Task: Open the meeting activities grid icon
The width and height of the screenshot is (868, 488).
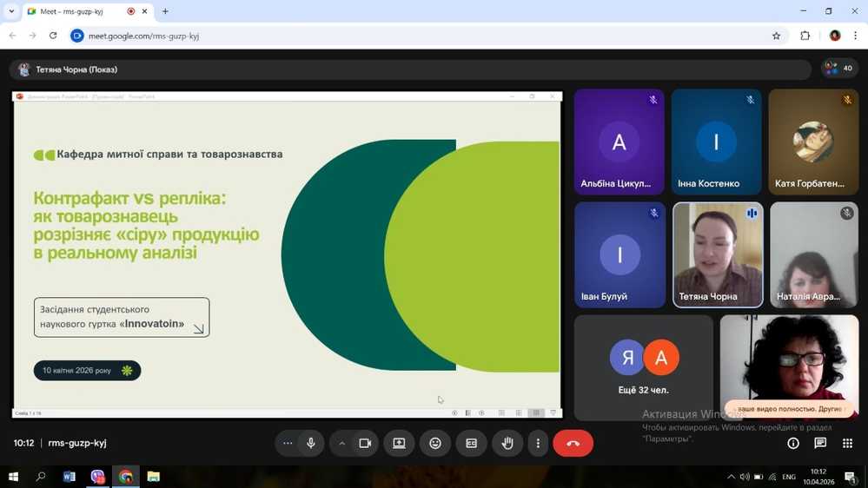Action: [847, 443]
